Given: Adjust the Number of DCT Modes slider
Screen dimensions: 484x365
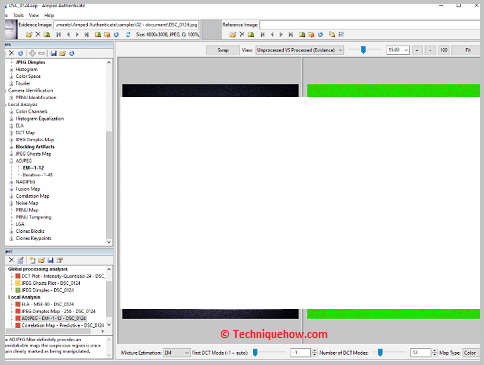Looking at the screenshot, I should [x=380, y=352].
